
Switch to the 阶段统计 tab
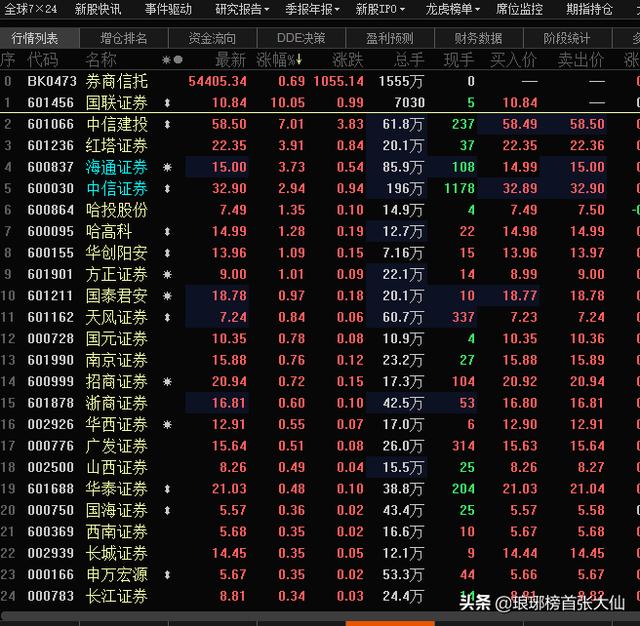(567, 38)
